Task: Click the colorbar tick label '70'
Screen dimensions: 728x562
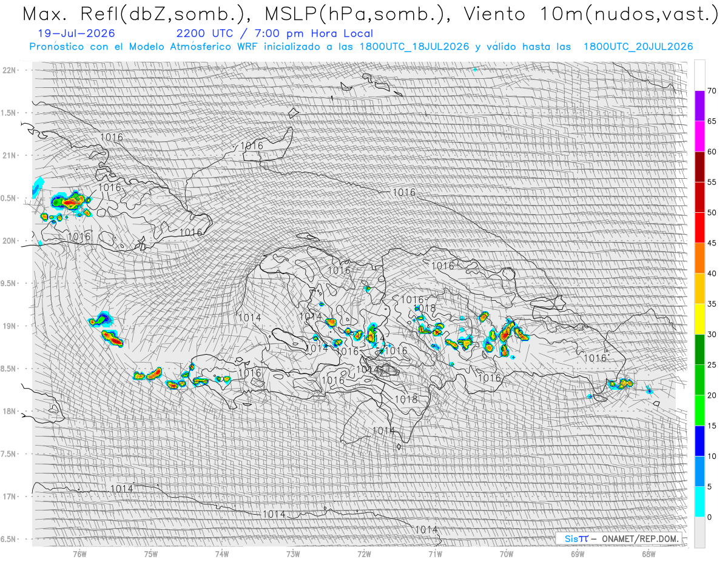Action: coord(712,91)
